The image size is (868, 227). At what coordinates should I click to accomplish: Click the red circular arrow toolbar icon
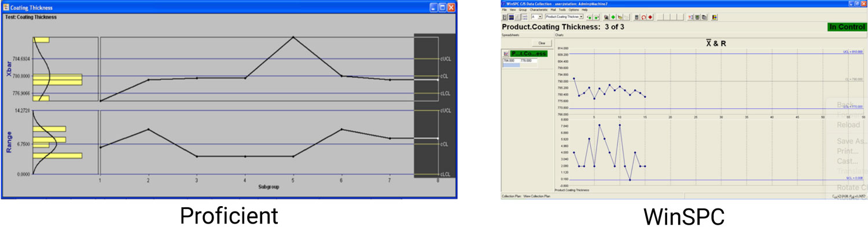tap(643, 17)
